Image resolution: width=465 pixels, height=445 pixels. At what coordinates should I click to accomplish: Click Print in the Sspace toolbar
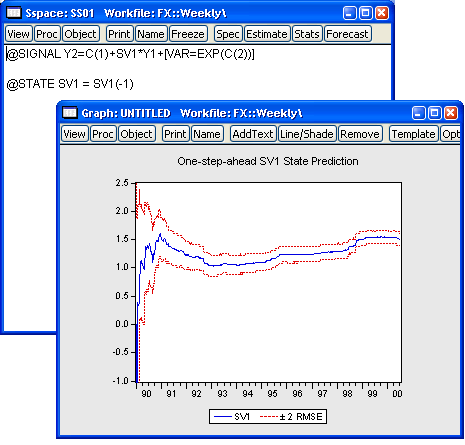120,34
